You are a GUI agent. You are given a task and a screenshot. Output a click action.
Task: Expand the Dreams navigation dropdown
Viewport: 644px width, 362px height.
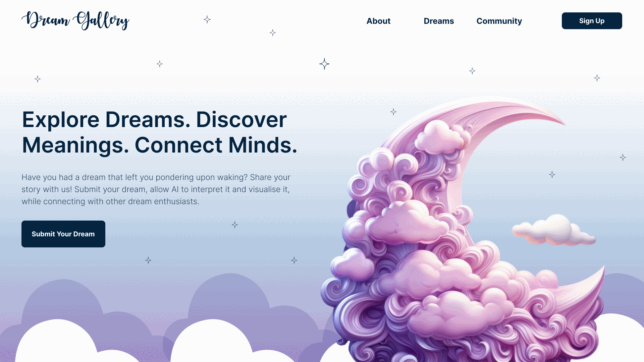(x=438, y=21)
